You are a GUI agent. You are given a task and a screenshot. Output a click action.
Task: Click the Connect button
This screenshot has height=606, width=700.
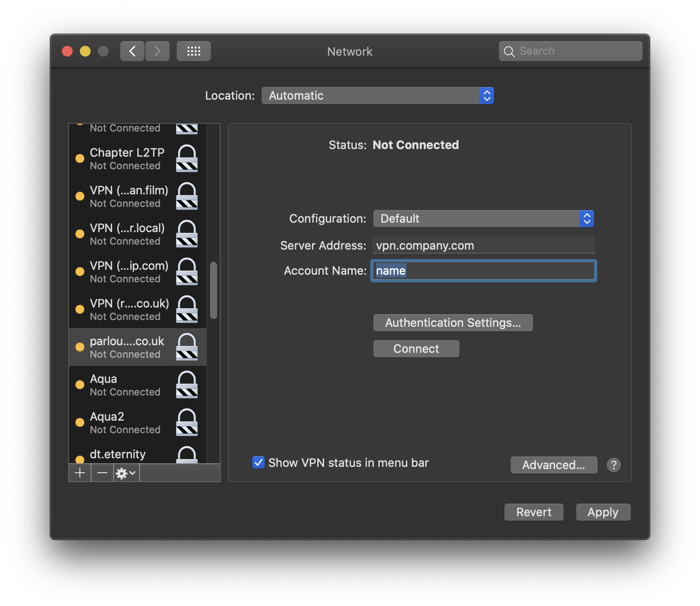click(x=416, y=349)
